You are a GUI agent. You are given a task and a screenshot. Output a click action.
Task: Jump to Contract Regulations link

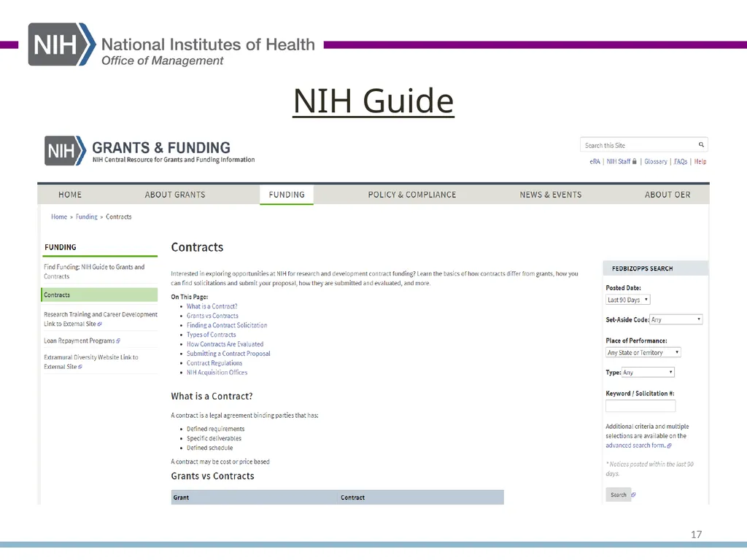click(x=214, y=363)
